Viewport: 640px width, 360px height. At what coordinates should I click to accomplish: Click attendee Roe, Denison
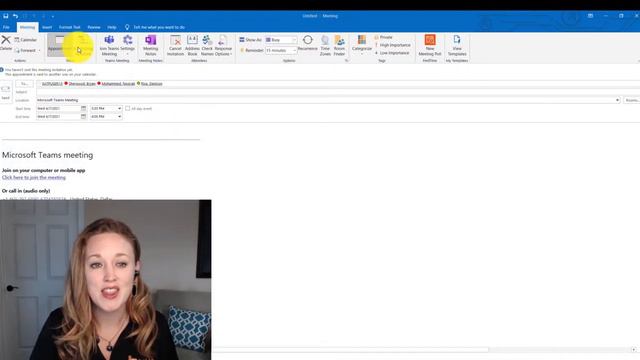151,84
